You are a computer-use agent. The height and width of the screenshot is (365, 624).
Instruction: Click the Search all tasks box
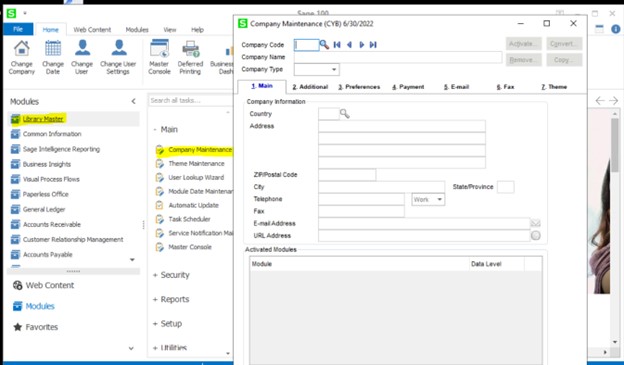191,100
